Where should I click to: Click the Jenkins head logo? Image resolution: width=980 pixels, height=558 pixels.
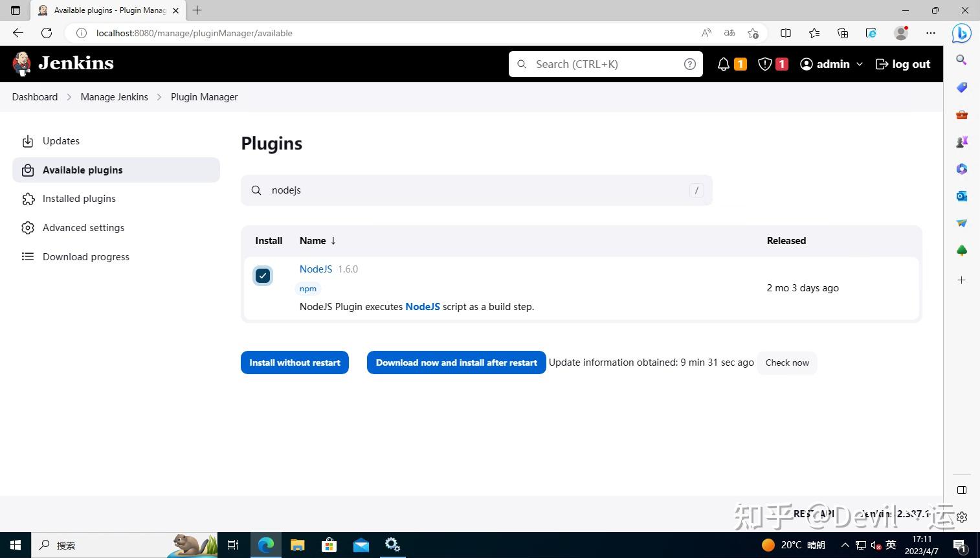(x=19, y=63)
